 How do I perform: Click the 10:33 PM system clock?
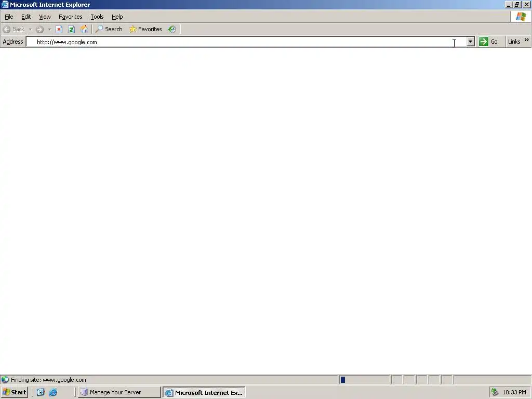(514, 392)
